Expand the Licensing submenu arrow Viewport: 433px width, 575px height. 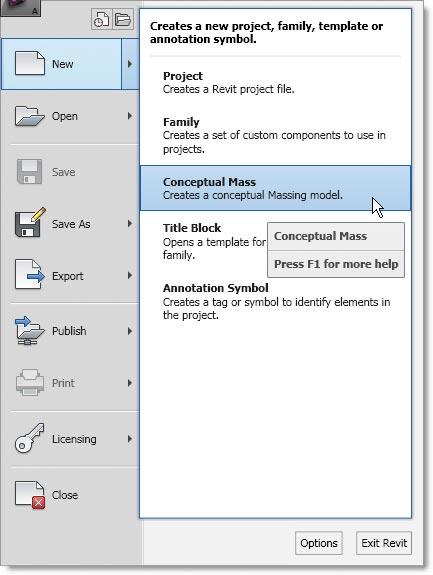click(130, 439)
